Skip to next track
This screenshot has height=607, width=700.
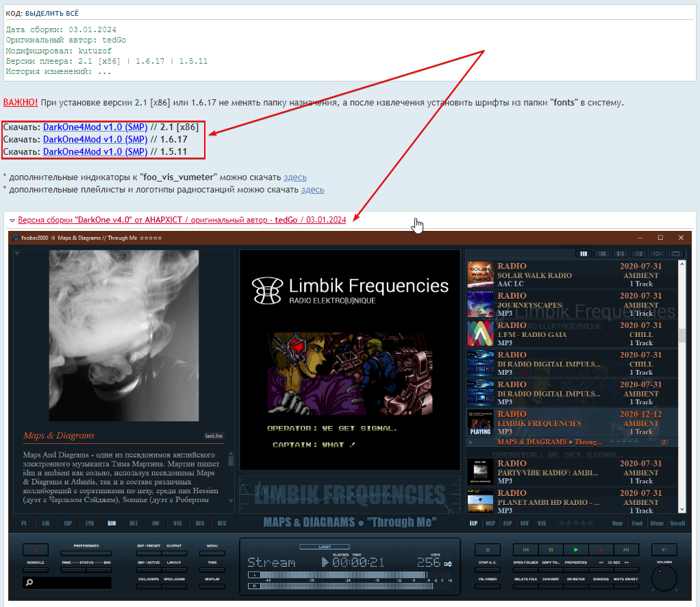pos(626,549)
